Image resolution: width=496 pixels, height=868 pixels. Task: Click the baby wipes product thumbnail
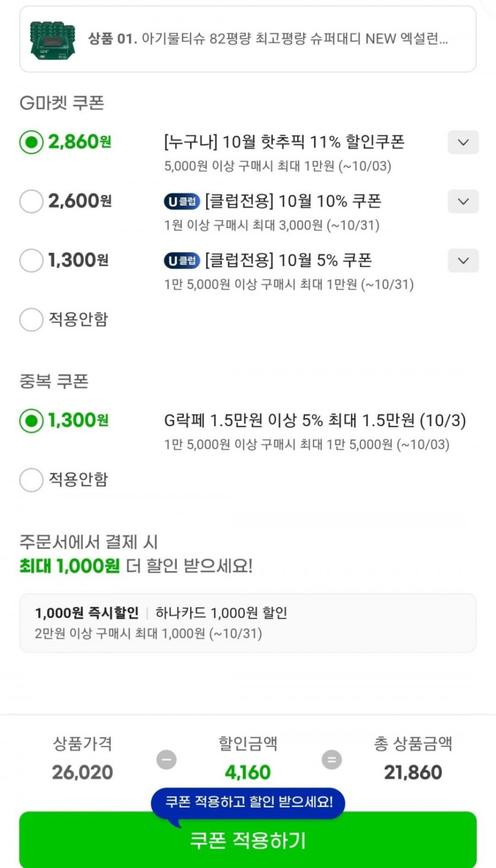(52, 40)
